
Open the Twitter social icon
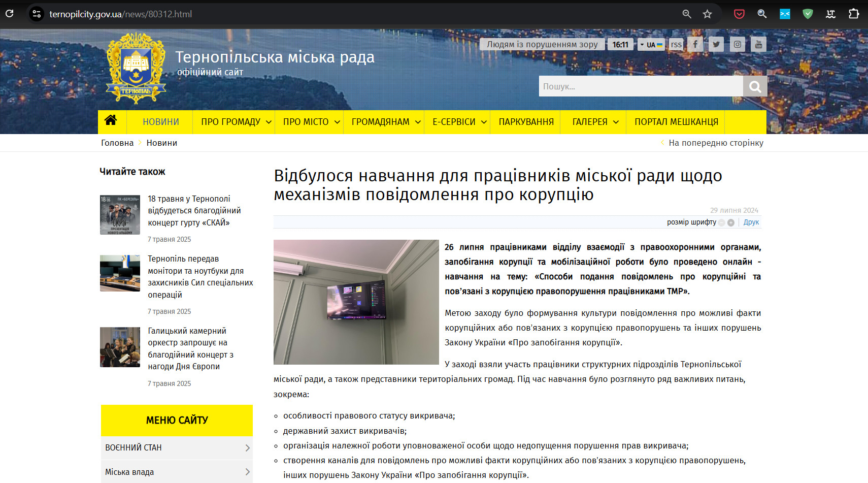point(716,44)
